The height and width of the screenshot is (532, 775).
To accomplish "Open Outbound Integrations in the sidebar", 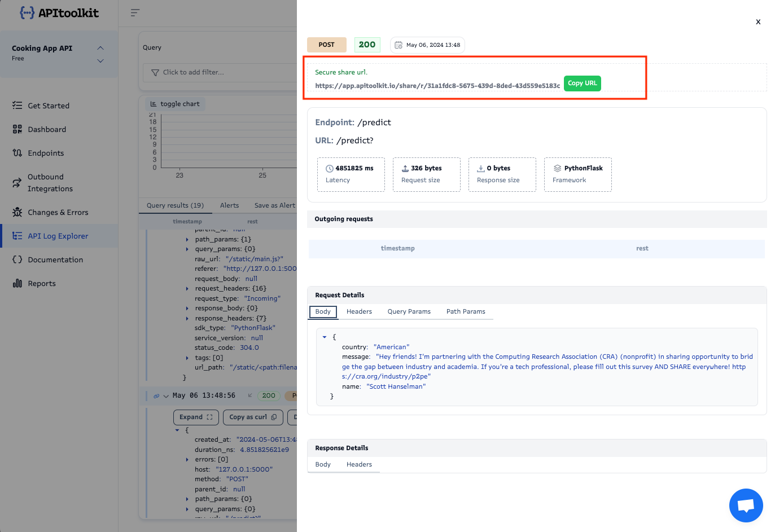I will pyautogui.click(x=51, y=182).
